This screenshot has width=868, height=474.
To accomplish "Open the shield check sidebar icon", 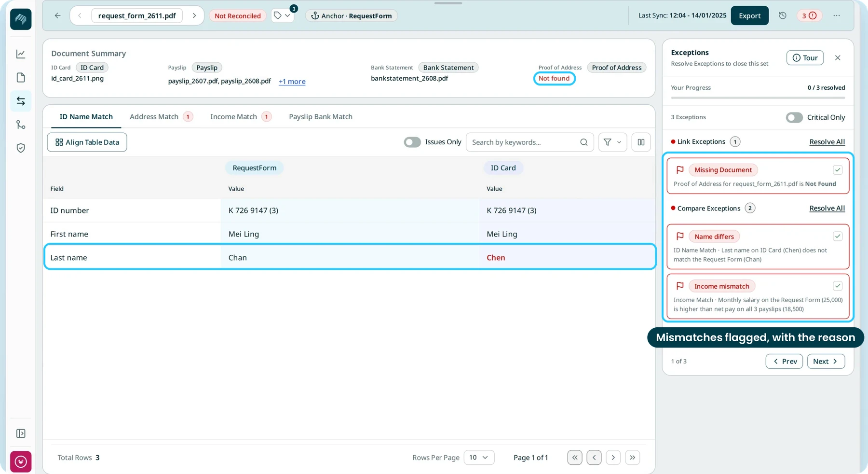I will click(21, 148).
